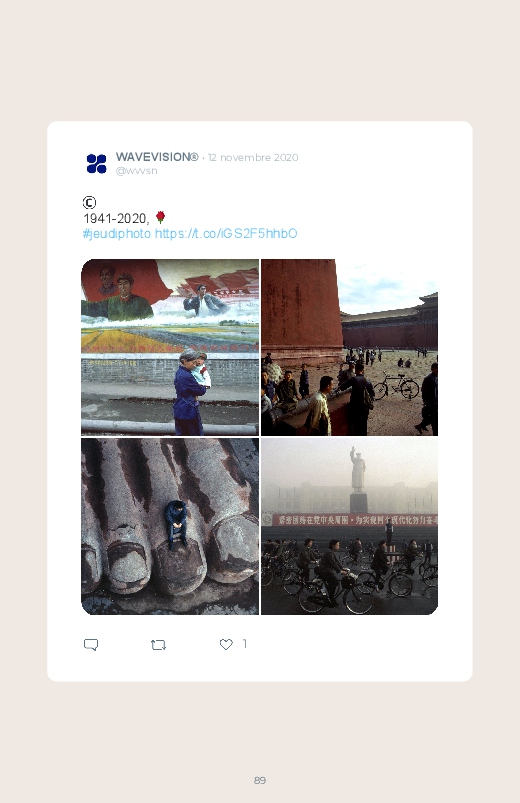
Task: Open the WAVEVISION® profile name
Action: pyautogui.click(x=157, y=157)
